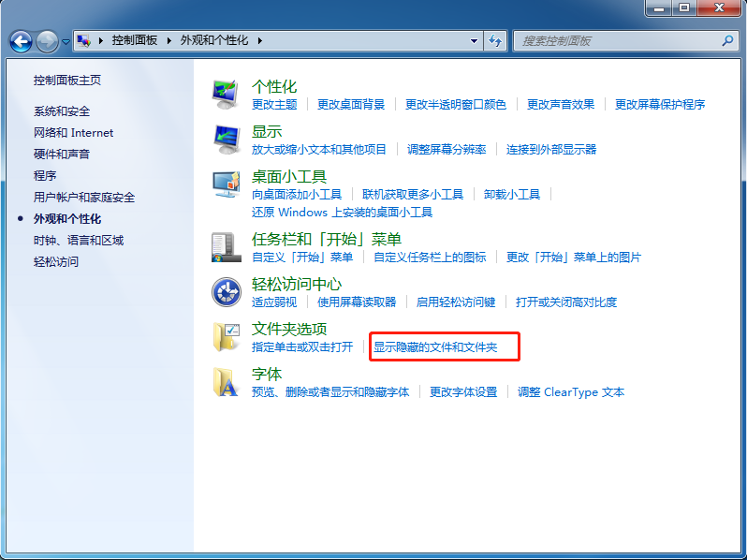Select 硬件和声音 in the sidebar
747x560 pixels.
coord(62,154)
